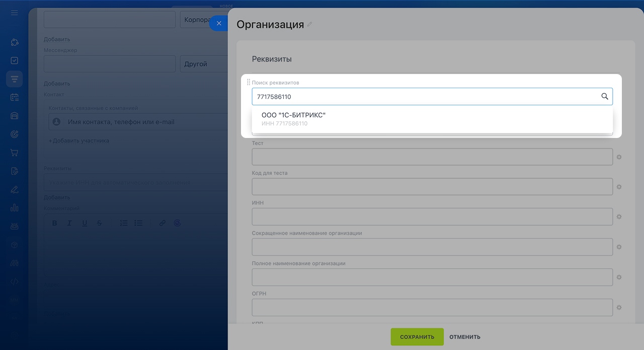Toggle italic in the comment editor
The height and width of the screenshot is (350, 644).
tap(69, 223)
